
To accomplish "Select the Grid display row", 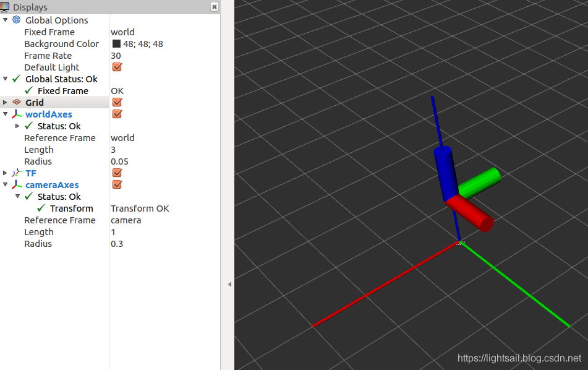I will click(54, 103).
